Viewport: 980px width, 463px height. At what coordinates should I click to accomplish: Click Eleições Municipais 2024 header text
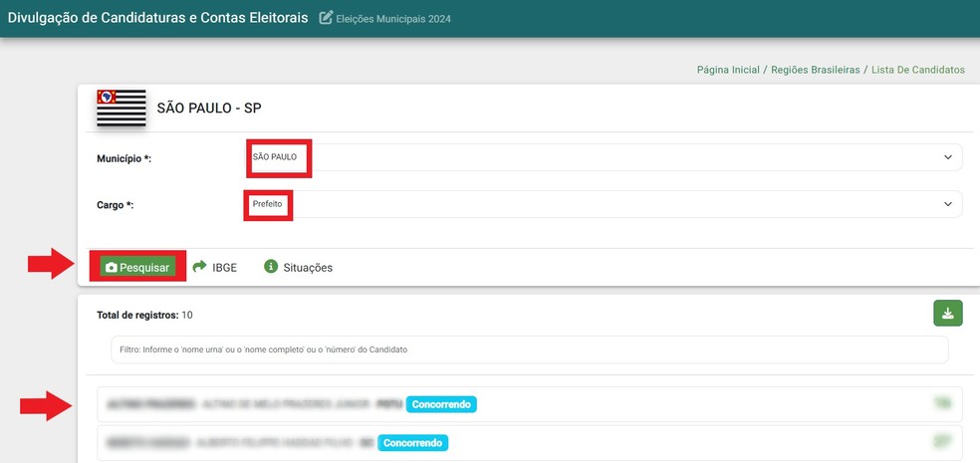point(393,19)
